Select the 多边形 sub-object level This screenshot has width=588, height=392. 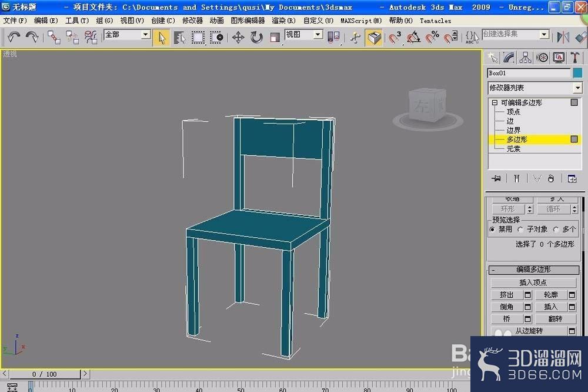click(517, 139)
